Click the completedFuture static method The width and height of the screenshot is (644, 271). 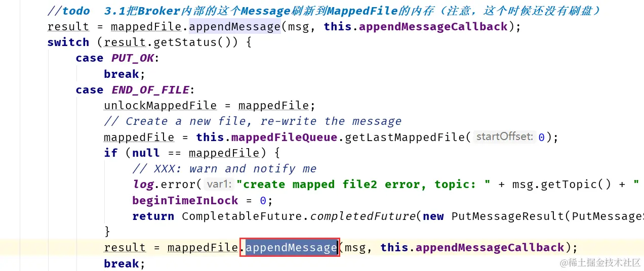point(362,216)
